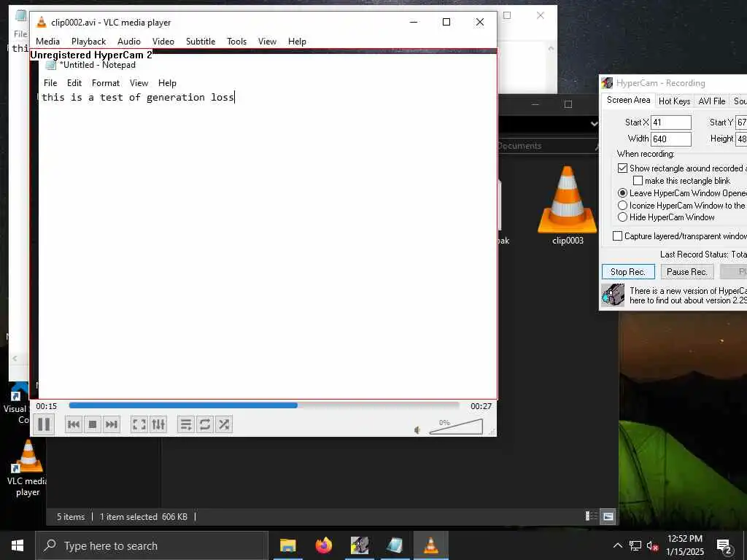The width and height of the screenshot is (747, 560).
Task: Switch File Explorer to large icons view
Action: coord(608,516)
